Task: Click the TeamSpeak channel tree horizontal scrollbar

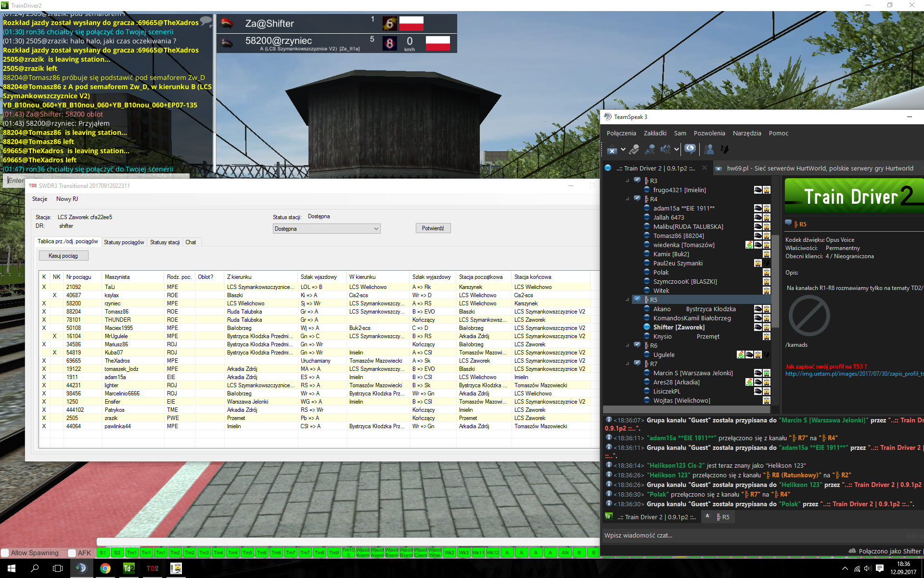Action: pos(687,409)
